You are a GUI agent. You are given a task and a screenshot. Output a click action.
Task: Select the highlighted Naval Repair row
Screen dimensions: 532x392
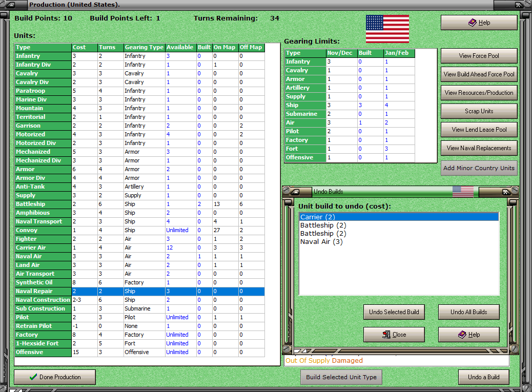139,291
